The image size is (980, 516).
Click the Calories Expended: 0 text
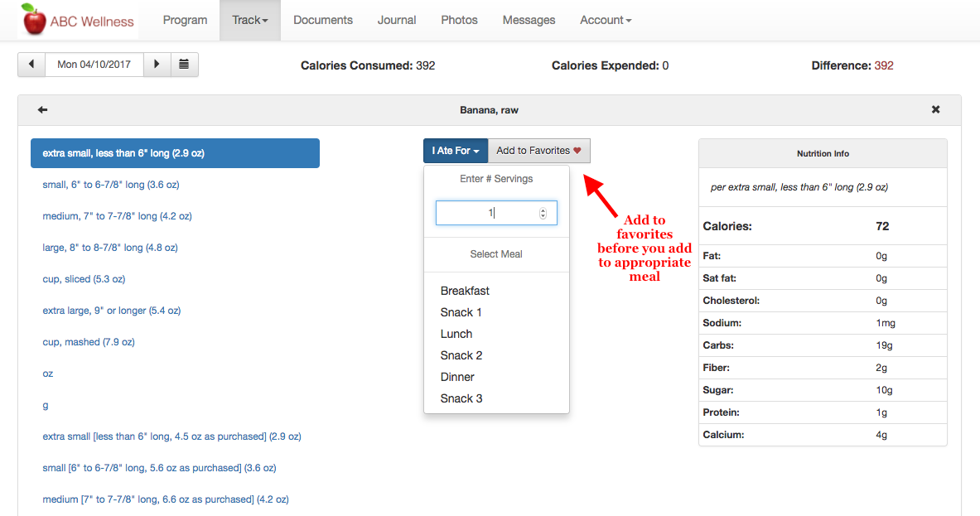tap(610, 65)
